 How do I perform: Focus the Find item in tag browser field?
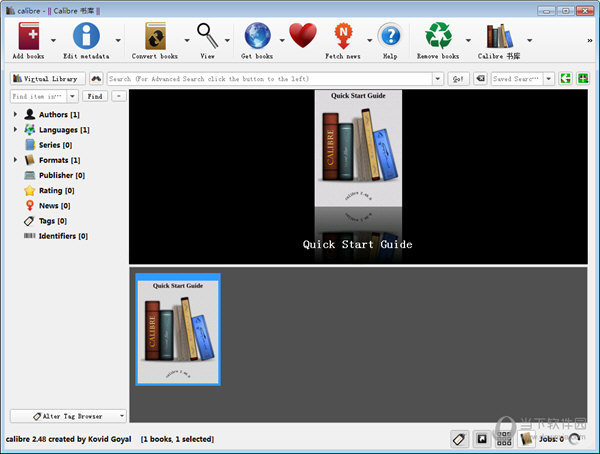(x=38, y=96)
